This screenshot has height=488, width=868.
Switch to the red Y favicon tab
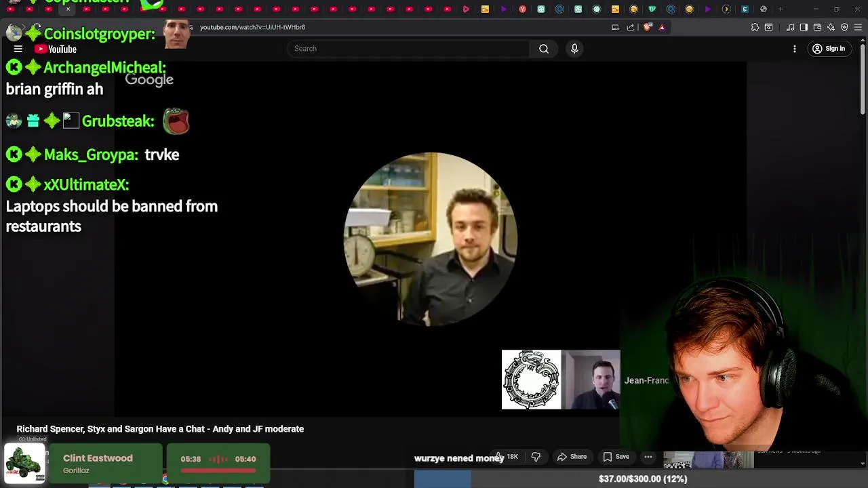(522, 9)
